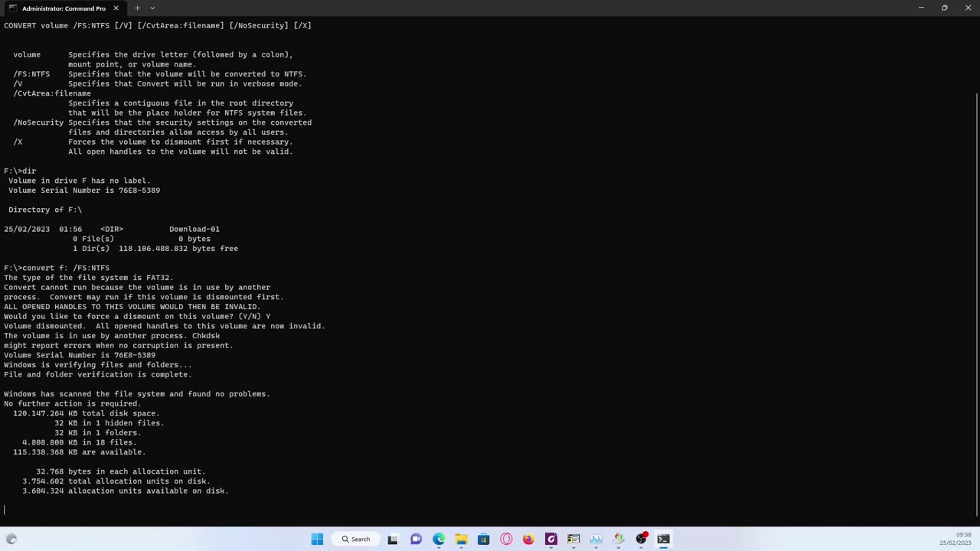
Task: Open the system monitor graph icon in taskbar
Action: tap(596, 539)
